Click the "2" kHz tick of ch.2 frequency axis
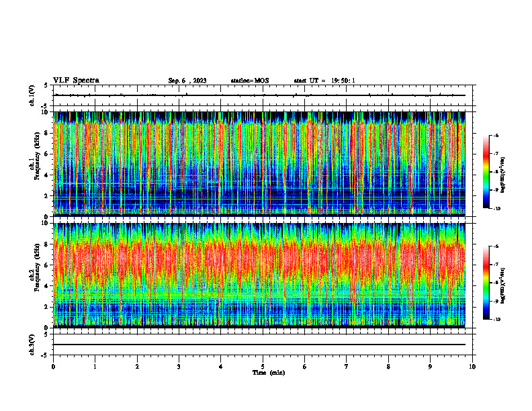This screenshot has height=411, width=532. (48, 307)
